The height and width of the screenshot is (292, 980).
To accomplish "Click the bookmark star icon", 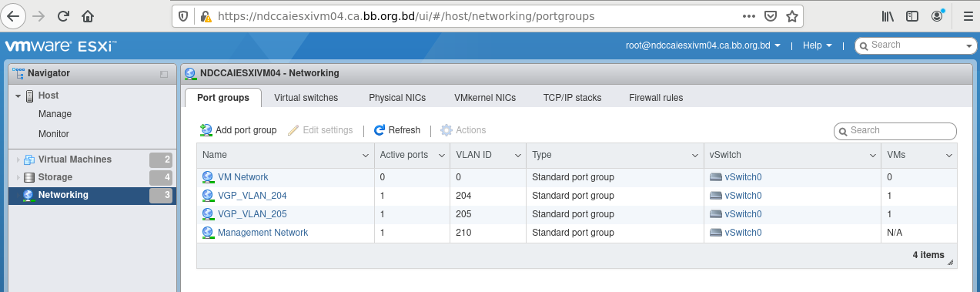I will (791, 15).
